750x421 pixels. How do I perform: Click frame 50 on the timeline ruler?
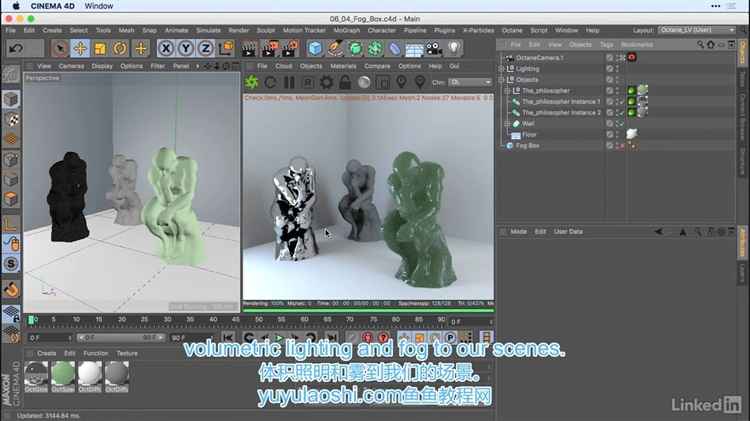pos(259,319)
